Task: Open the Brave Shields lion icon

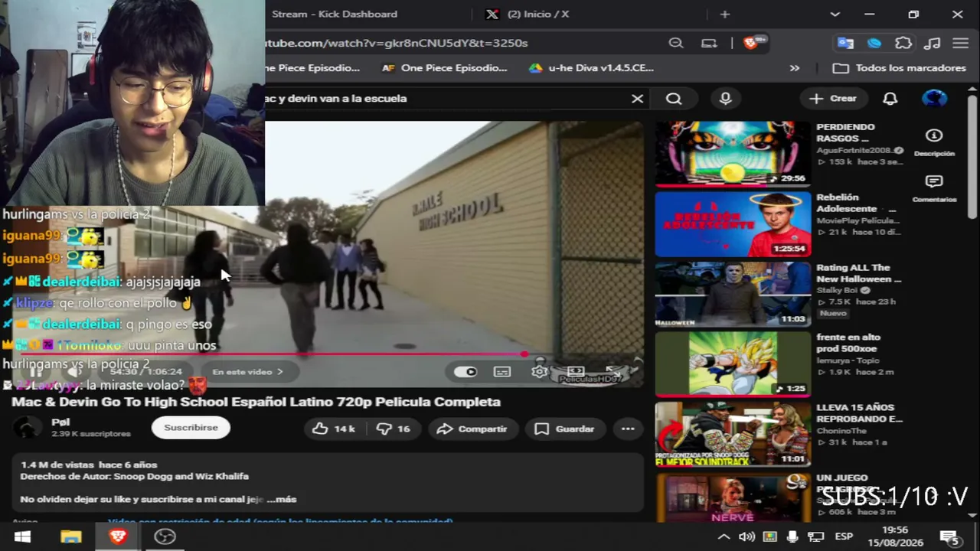Action: pos(750,43)
